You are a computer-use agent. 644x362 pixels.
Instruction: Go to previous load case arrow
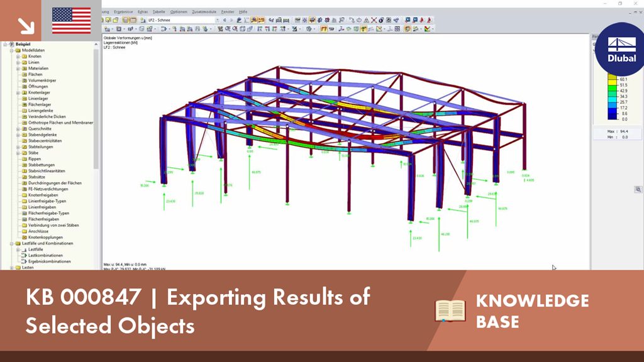point(225,19)
